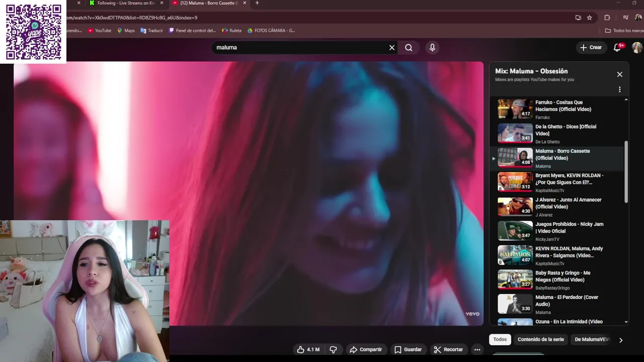Open the YouTube bookmark
The width and height of the screenshot is (644, 362).
point(100,31)
